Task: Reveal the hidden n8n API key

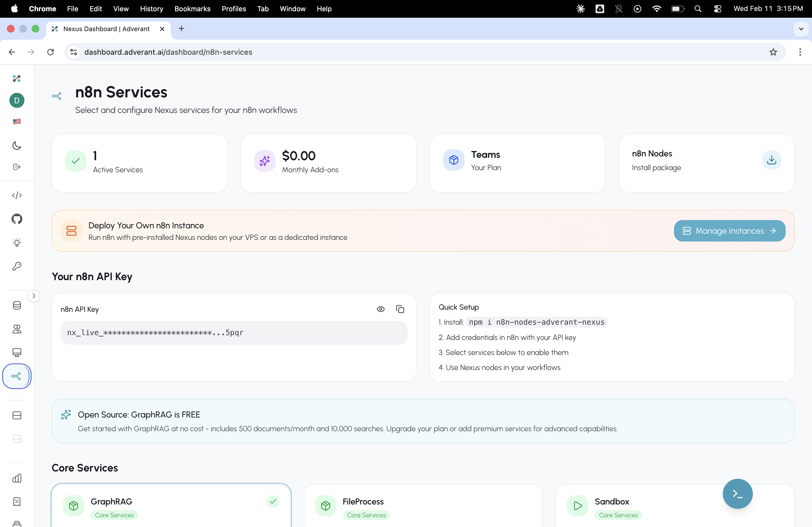Action: 380,309
